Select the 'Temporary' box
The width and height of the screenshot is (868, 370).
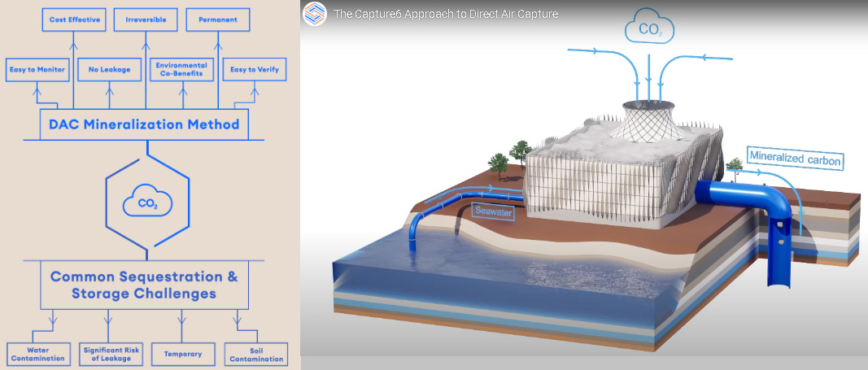(183, 354)
